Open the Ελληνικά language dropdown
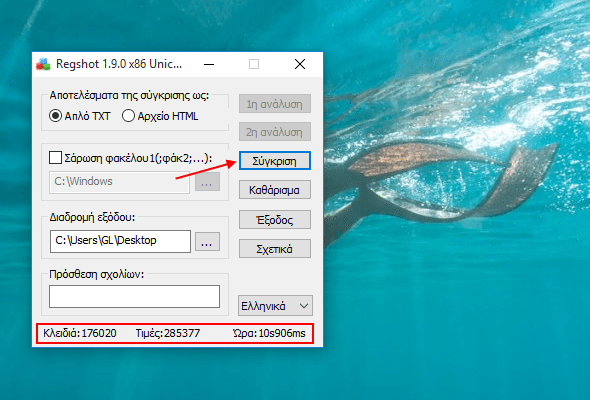 [275, 306]
